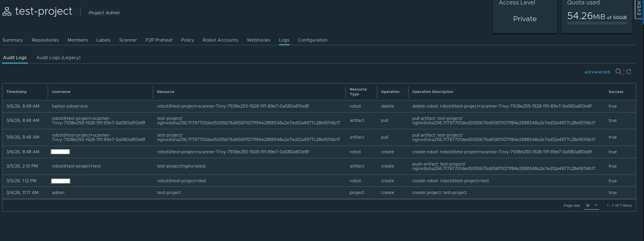Go to the Members tab
The width and height of the screenshot is (644, 241).
pyautogui.click(x=77, y=40)
